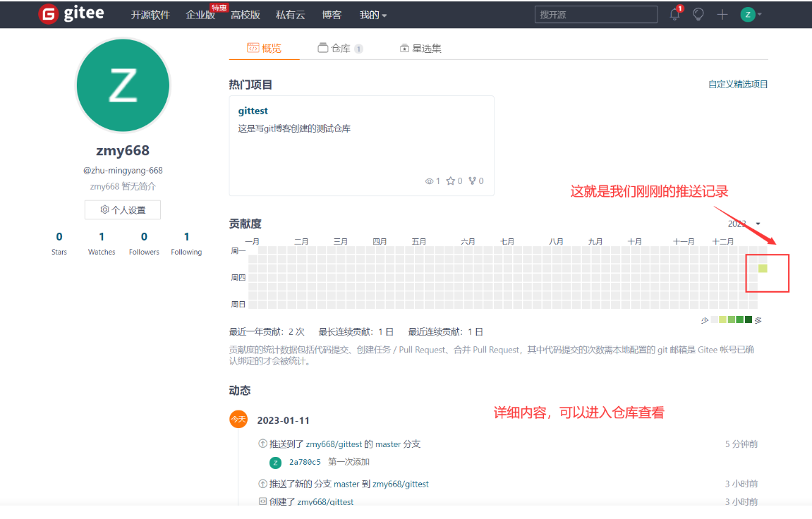Click the star icon on gittest card
The image size is (812, 519).
tap(451, 181)
